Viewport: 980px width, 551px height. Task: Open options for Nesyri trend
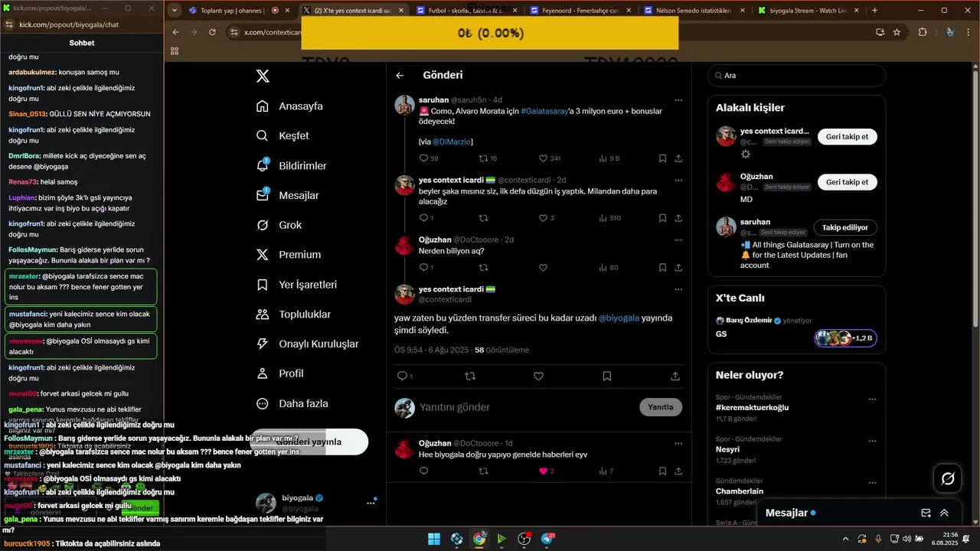point(872,441)
